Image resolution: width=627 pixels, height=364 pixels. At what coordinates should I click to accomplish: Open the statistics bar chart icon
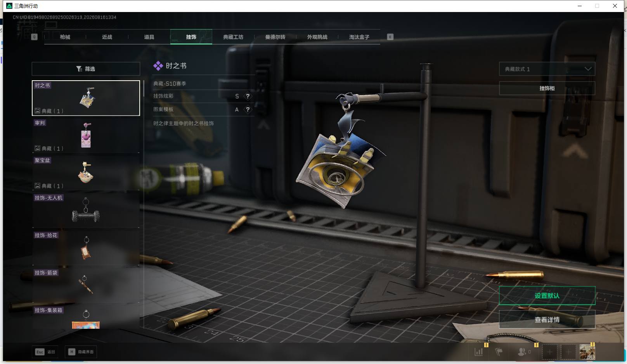click(479, 352)
